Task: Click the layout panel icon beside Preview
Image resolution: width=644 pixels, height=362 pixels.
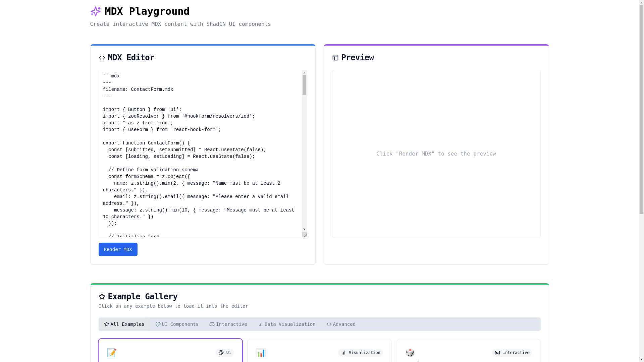Action: [x=335, y=58]
